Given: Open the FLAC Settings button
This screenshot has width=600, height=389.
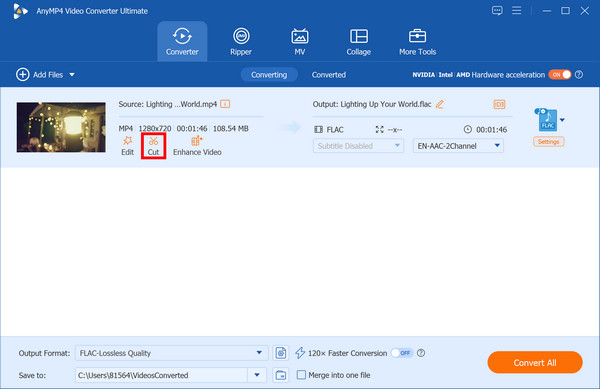Looking at the screenshot, I should [548, 142].
